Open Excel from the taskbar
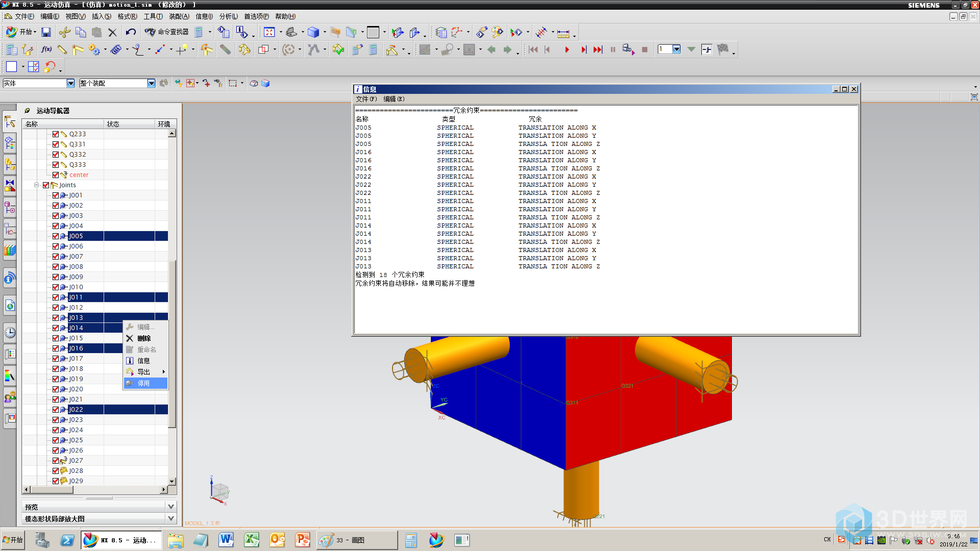980x551 pixels. (251, 540)
